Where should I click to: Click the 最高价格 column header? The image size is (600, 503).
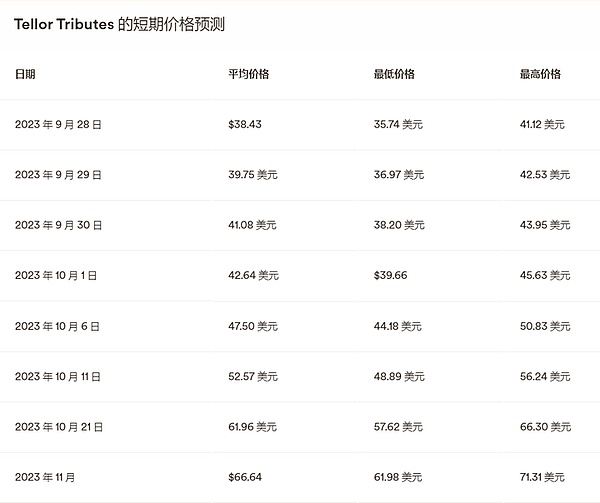[x=540, y=74]
